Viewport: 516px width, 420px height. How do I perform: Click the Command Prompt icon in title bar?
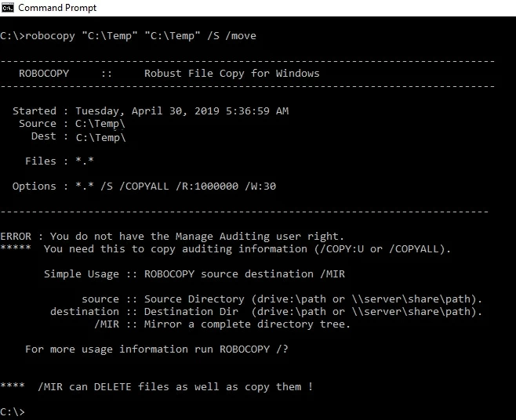coord(8,8)
